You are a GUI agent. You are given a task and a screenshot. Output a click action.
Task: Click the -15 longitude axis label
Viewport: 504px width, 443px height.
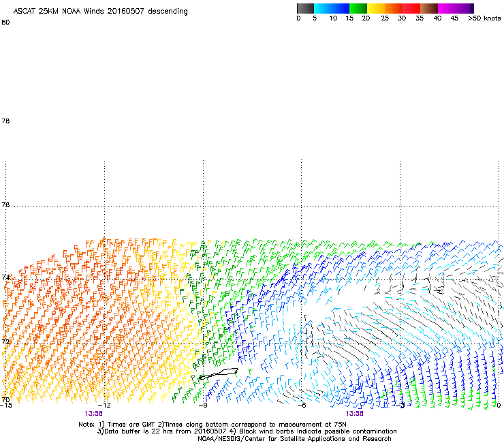pyautogui.click(x=6, y=406)
